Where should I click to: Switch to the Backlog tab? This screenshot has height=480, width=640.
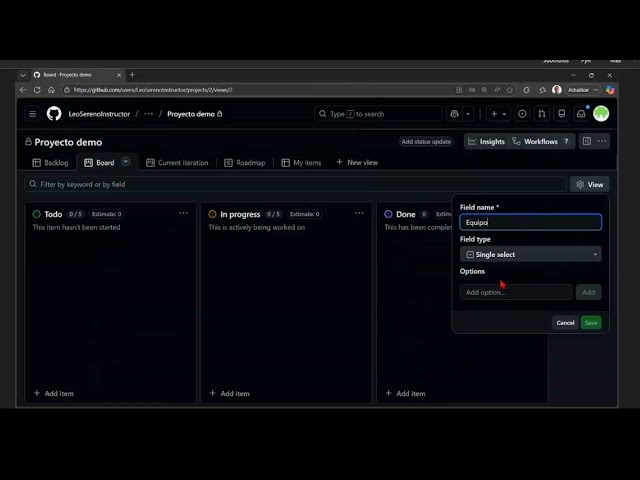50,162
